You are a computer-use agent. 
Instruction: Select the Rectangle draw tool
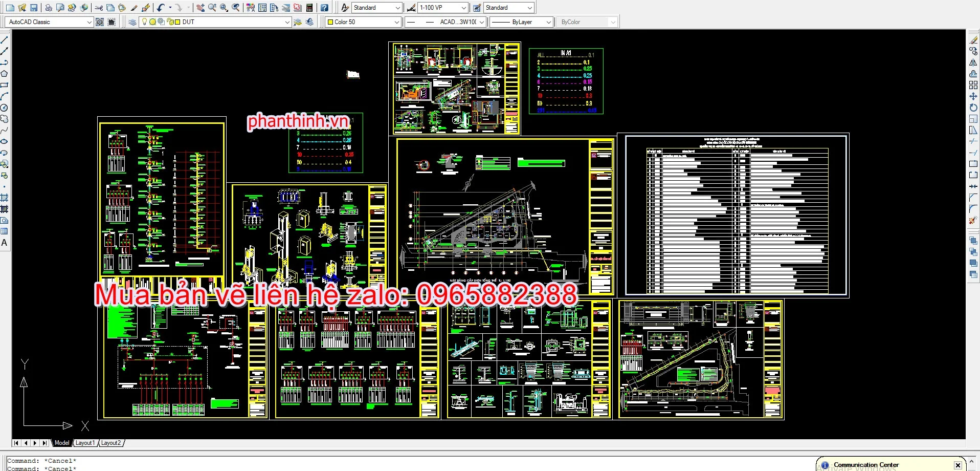tap(4, 85)
